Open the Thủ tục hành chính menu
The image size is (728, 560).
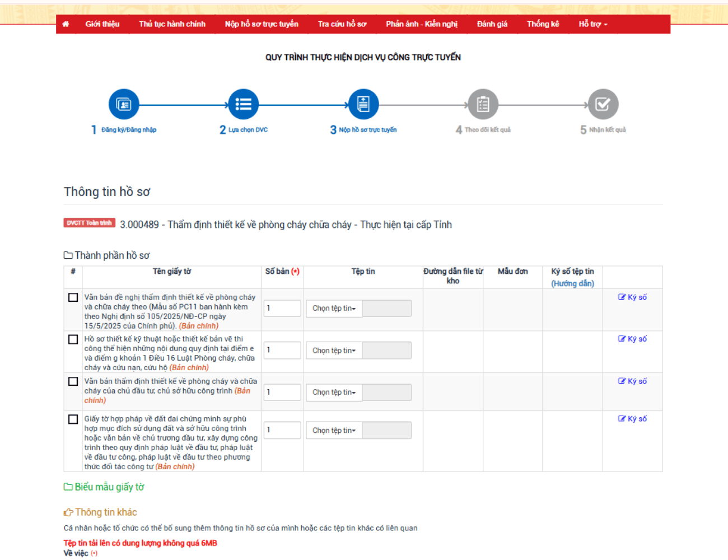click(x=172, y=24)
